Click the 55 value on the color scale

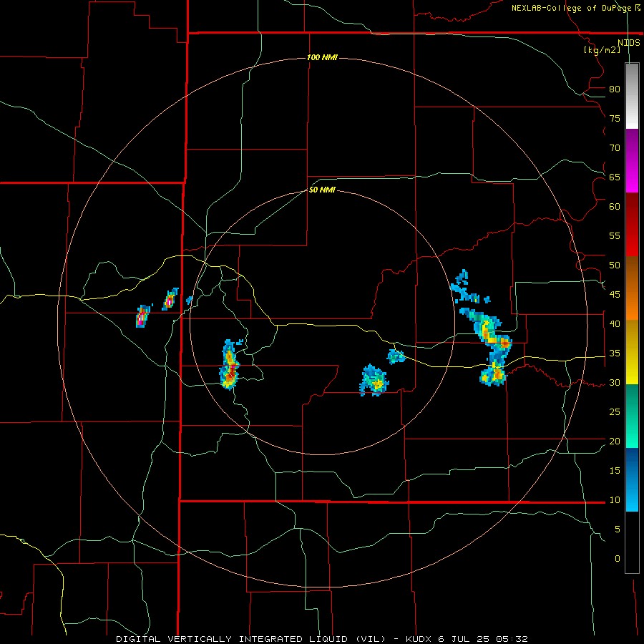pos(615,235)
